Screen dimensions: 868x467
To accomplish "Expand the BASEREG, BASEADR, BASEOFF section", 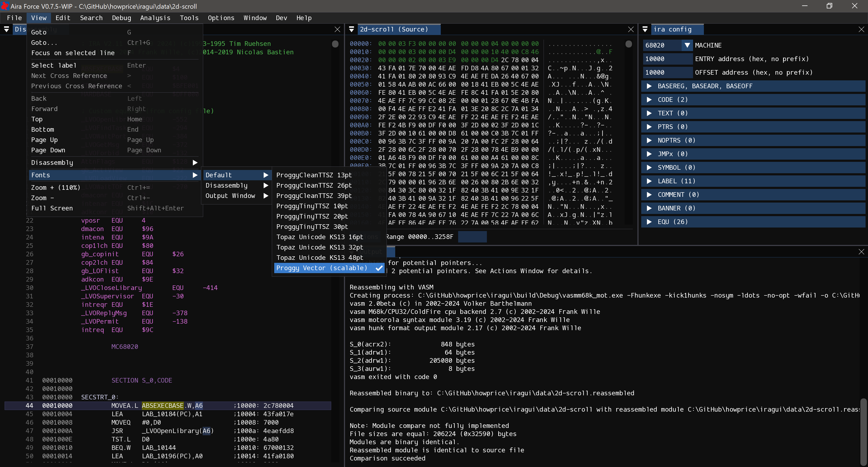I will click(753, 86).
